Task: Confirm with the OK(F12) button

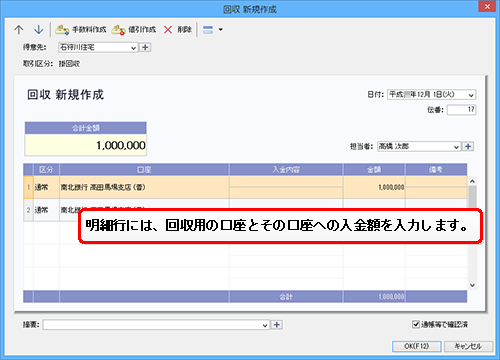Action: coord(417,346)
